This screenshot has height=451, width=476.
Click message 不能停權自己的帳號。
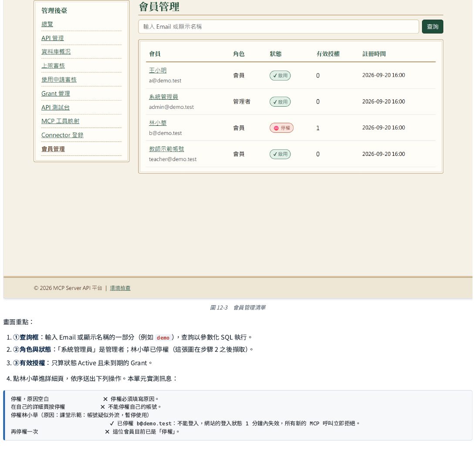135,407
